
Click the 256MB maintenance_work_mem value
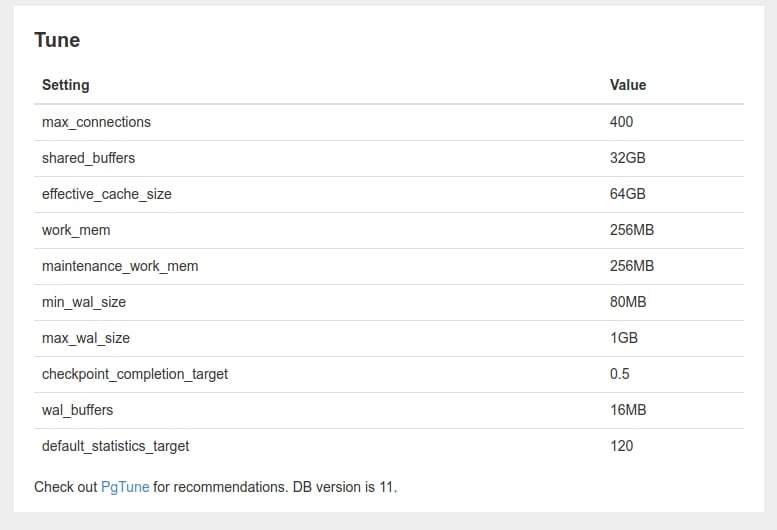click(x=632, y=266)
